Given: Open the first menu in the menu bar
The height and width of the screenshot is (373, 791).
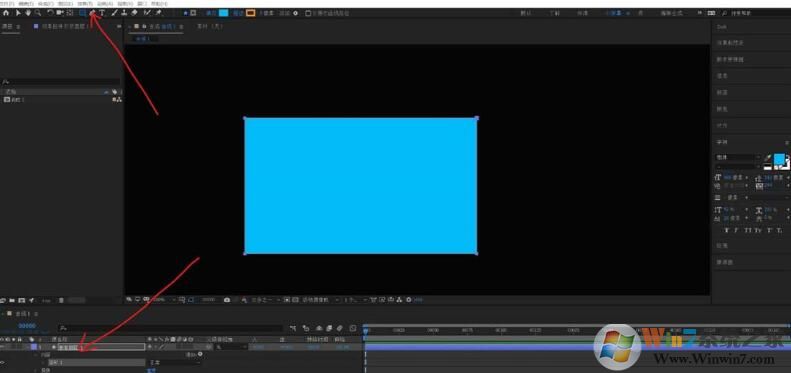Looking at the screenshot, I should 7,4.
